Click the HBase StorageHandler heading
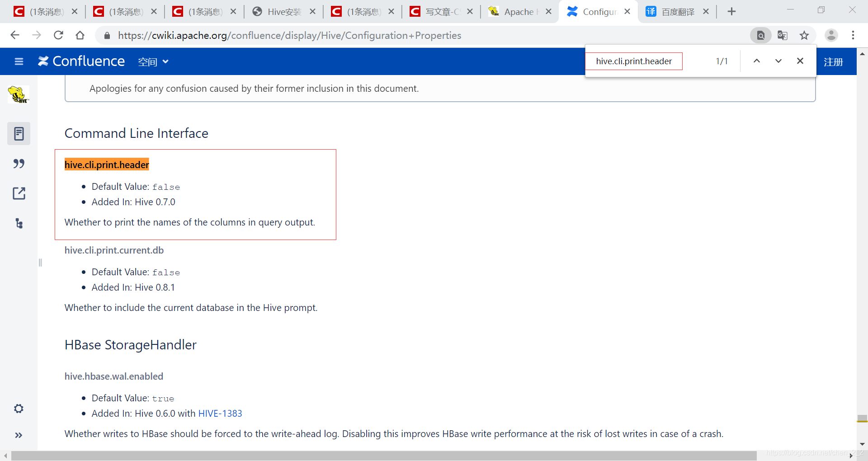Viewport: 868px width, 461px height. click(131, 345)
